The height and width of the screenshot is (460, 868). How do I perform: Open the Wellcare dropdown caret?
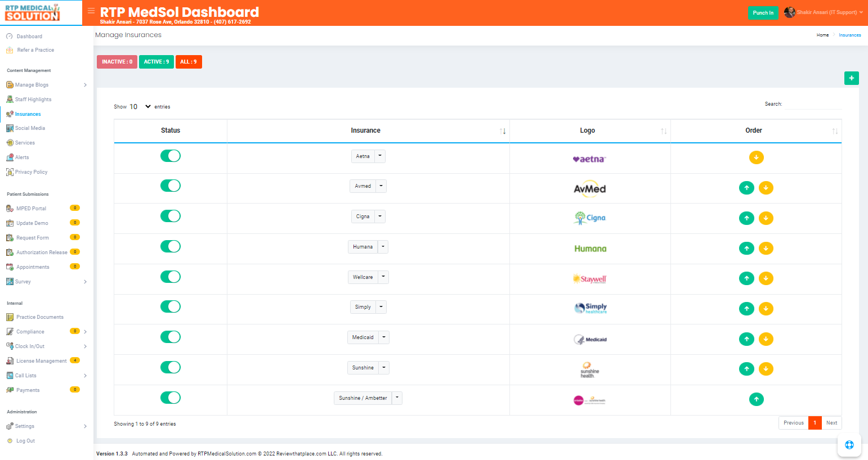point(383,277)
